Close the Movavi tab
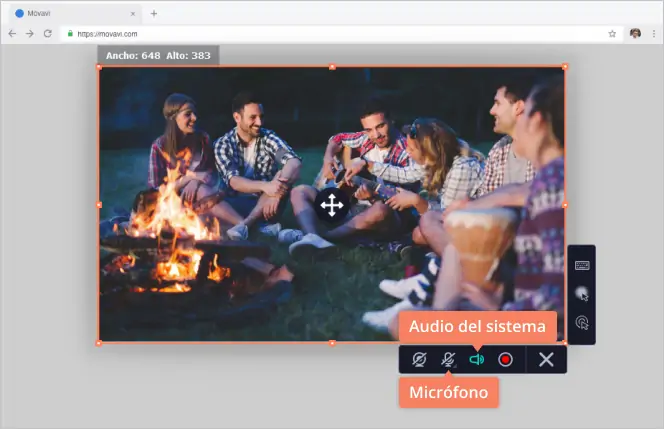The width and height of the screenshot is (664, 429). point(133,14)
